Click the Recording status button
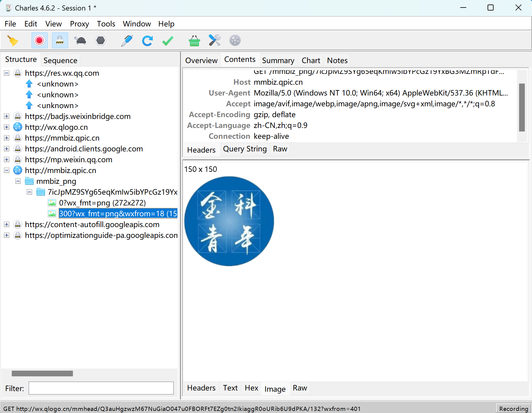The height and width of the screenshot is (413, 532). 513,408
